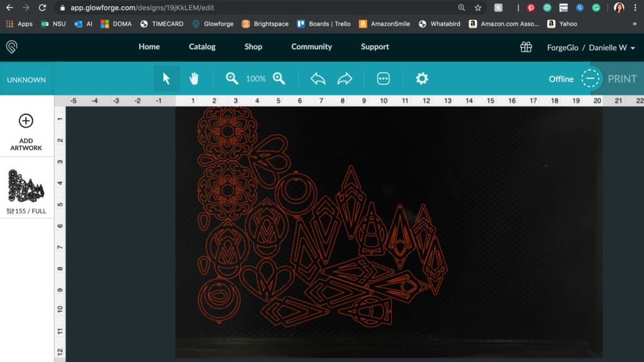The height and width of the screenshot is (362, 644).
Task: Open the Chrome profile avatar
Action: [x=619, y=8]
